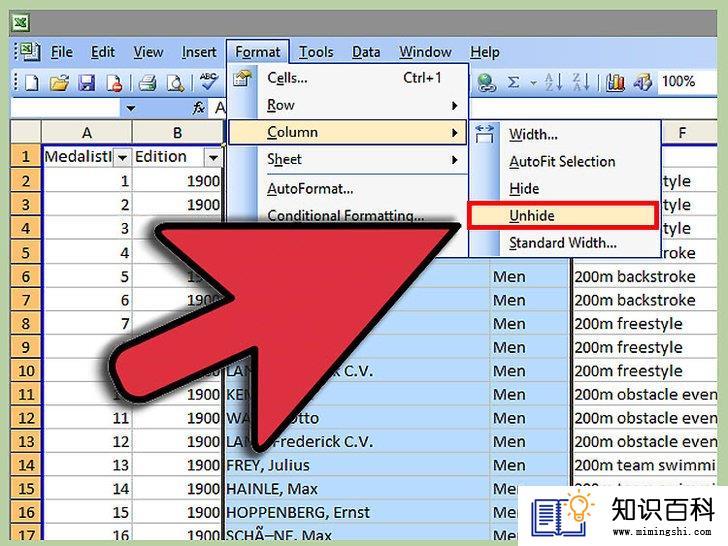This screenshot has width=728, height=546.
Task: Click the AutoSum sigma icon
Action: 513,83
